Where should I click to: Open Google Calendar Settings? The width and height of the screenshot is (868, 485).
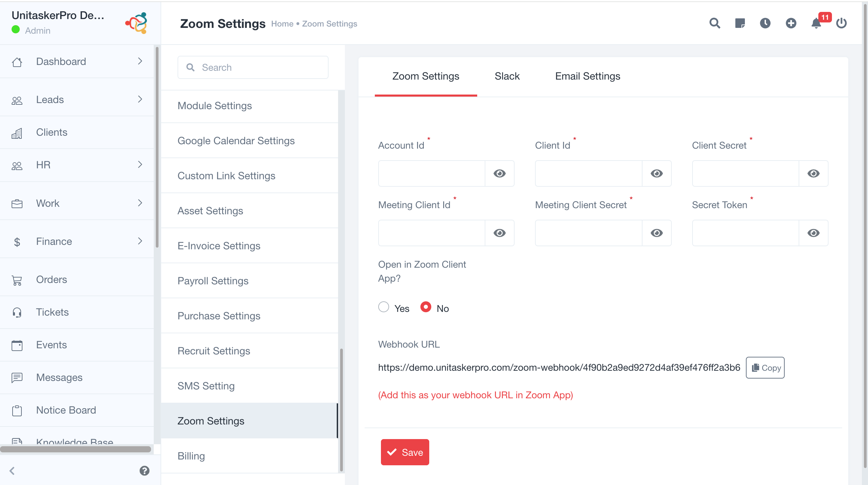click(250, 141)
